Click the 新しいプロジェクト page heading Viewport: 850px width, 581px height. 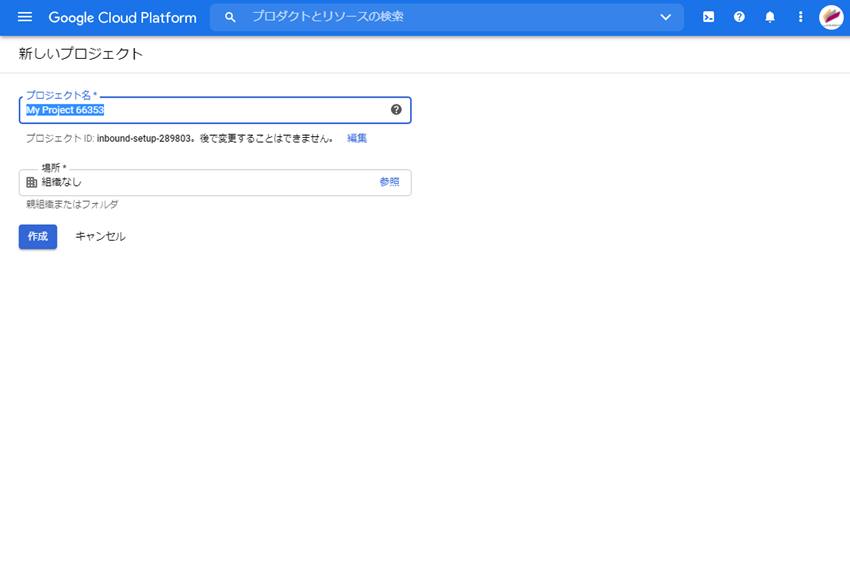pos(81,54)
